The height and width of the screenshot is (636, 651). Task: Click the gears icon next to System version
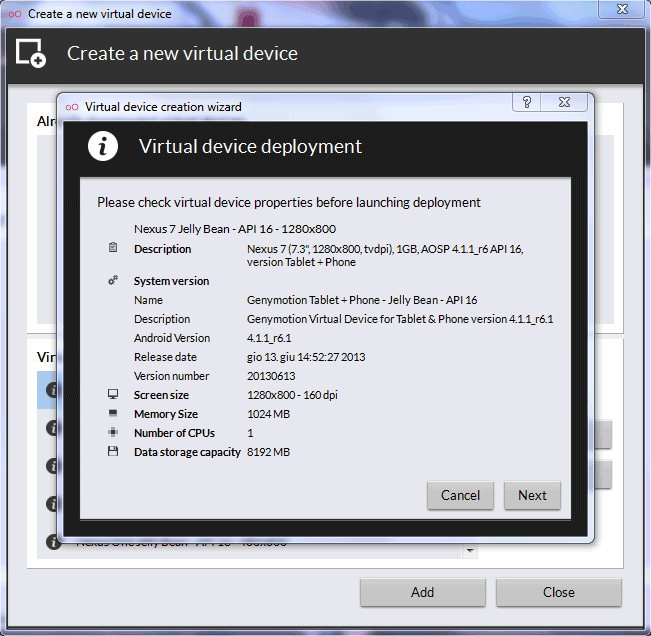pyautogui.click(x=113, y=281)
